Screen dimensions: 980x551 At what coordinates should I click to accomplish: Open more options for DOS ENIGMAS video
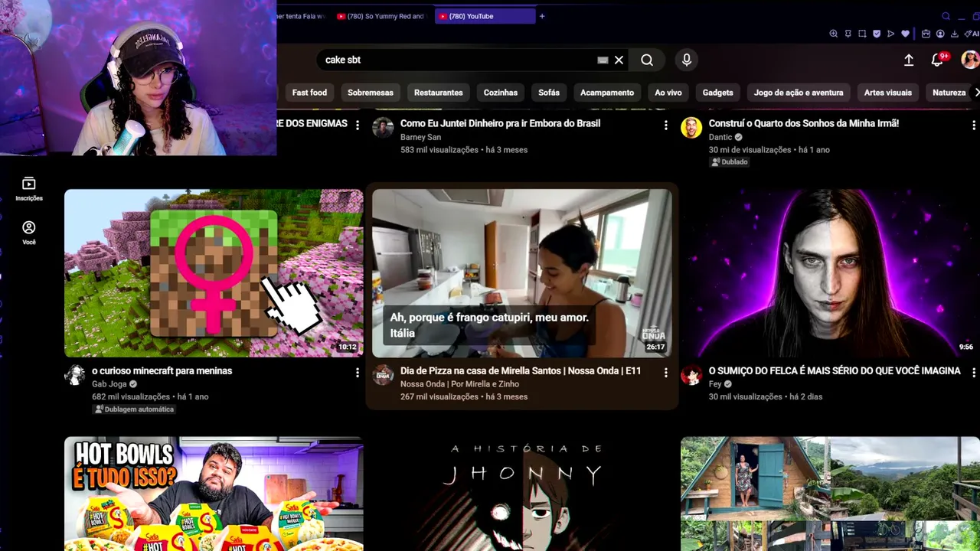tap(357, 125)
